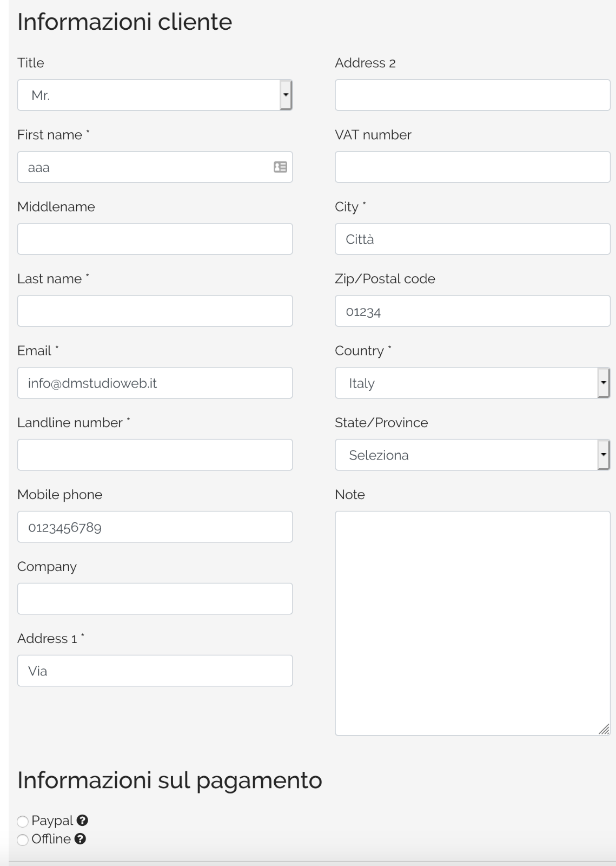
Task: Click the Email input field
Action: pyautogui.click(x=155, y=383)
